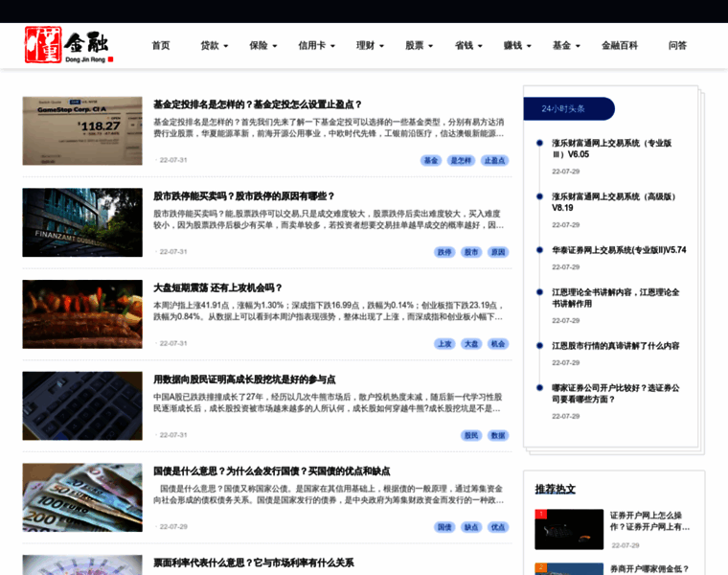Image resolution: width=728 pixels, height=575 pixels.
Task: Expand the 保险 dropdown menu
Action: pos(262,45)
